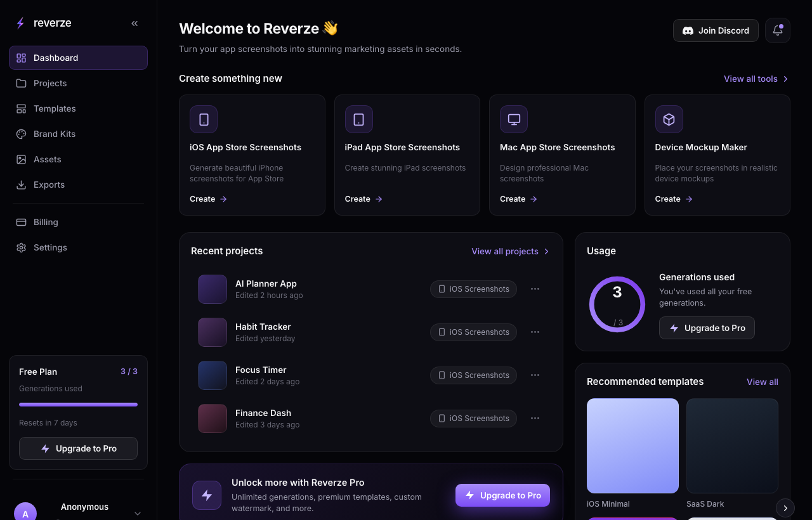Select the iOS Minimal template thumbnail
The image size is (812, 520).
point(632,446)
